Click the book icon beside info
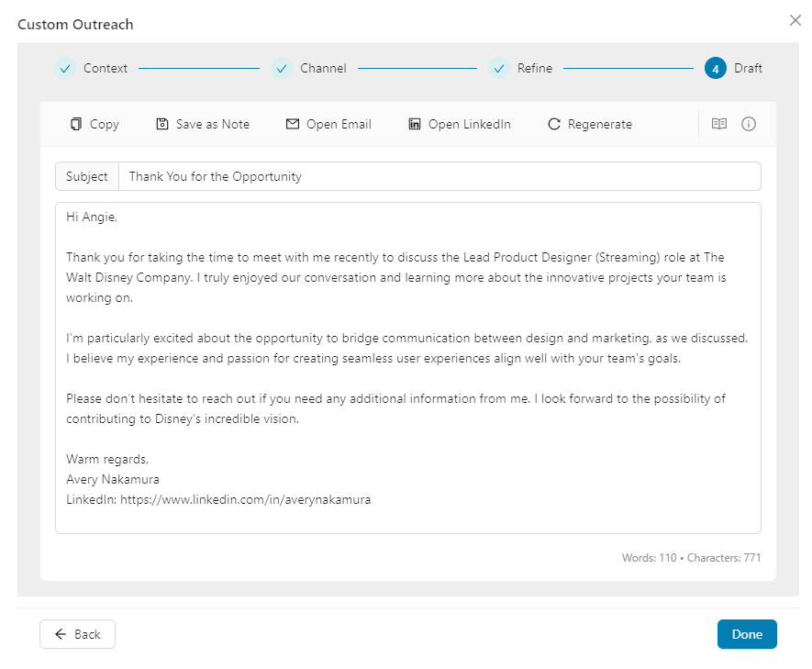The image size is (812, 669). click(719, 124)
